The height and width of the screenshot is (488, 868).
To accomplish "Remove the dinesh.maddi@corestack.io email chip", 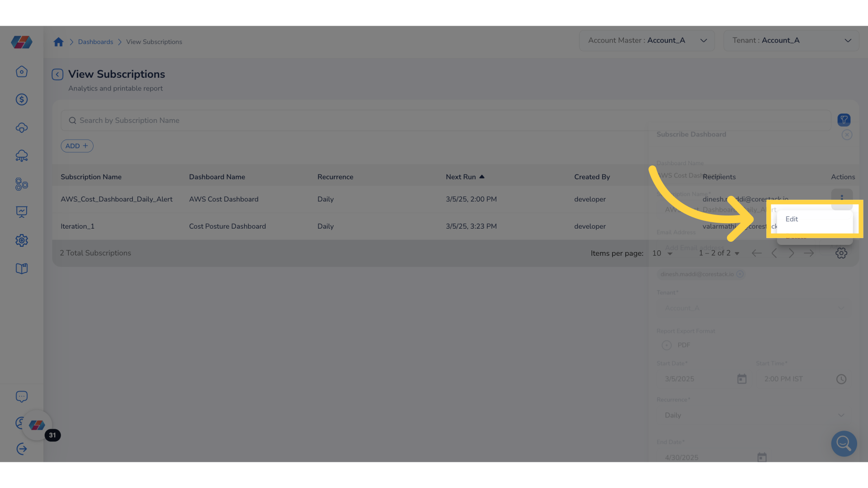I will tap(740, 274).
